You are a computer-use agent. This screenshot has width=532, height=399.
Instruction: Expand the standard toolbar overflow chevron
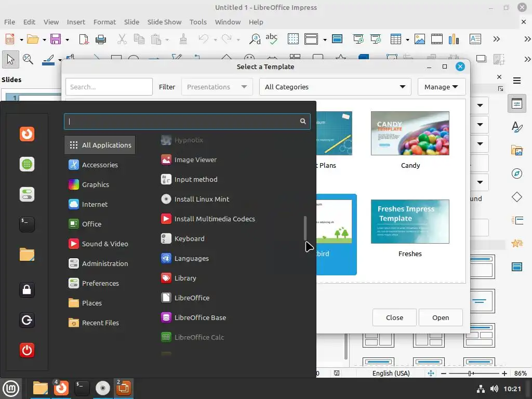tap(496, 39)
